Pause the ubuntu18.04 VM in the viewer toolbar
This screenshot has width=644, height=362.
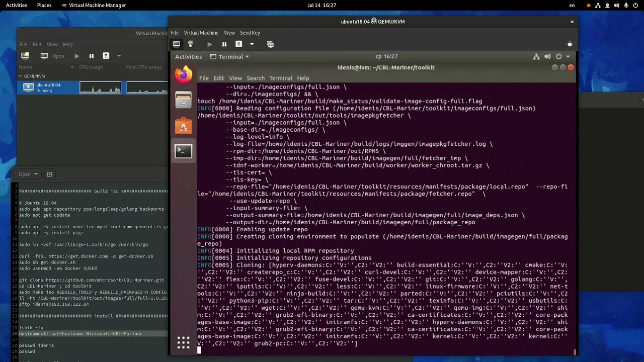224,44
